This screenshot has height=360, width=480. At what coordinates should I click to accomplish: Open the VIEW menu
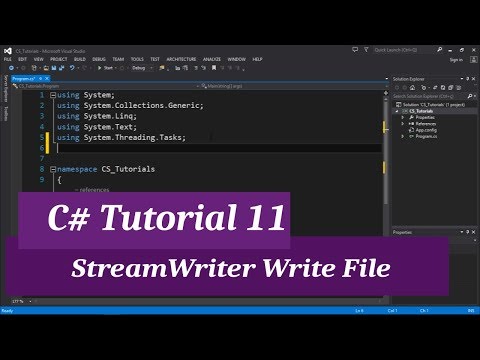(x=39, y=59)
